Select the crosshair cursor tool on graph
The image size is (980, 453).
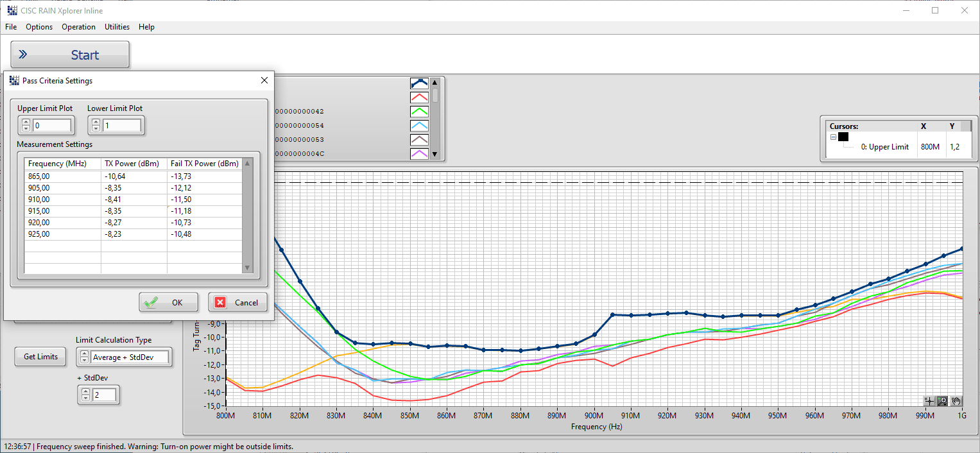[x=929, y=401]
